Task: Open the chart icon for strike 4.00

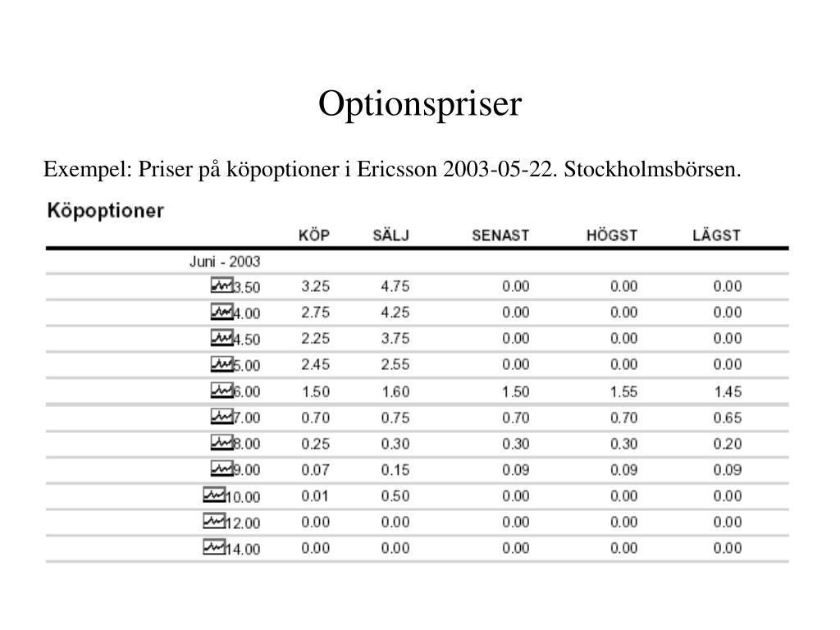Action: (x=221, y=311)
